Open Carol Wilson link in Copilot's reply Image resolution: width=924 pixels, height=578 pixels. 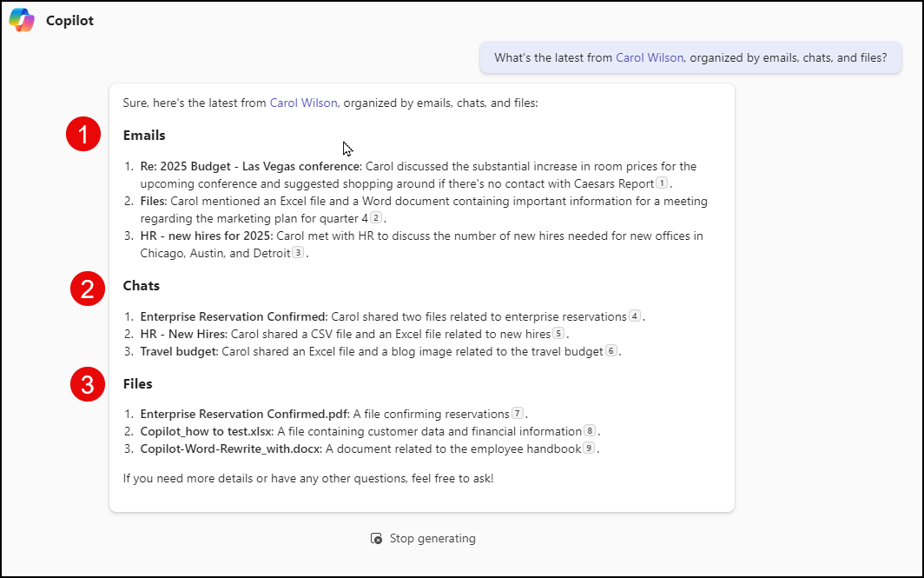click(x=303, y=102)
